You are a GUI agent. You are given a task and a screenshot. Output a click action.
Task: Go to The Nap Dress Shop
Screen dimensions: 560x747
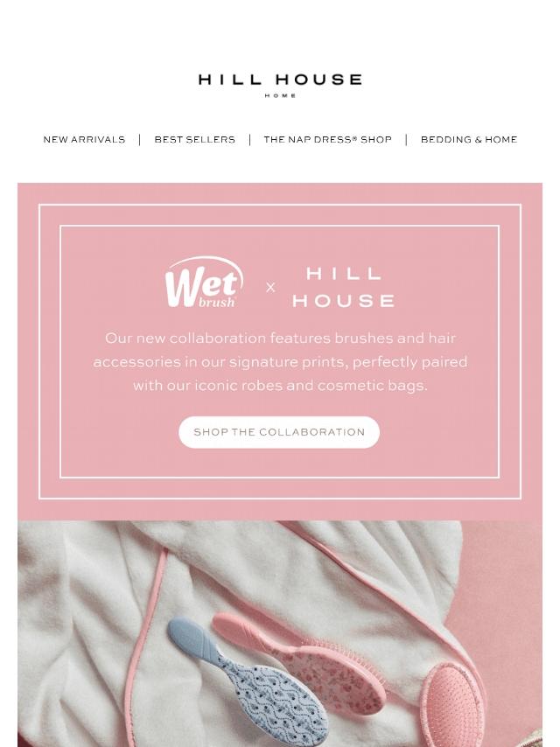(327, 140)
